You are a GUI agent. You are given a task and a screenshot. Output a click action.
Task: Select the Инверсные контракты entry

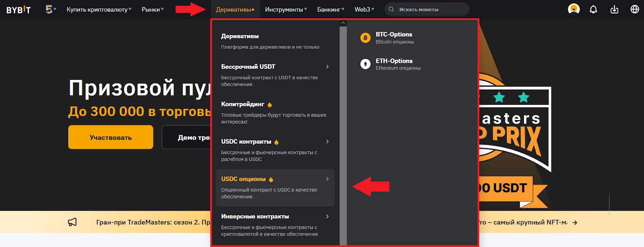point(275,225)
